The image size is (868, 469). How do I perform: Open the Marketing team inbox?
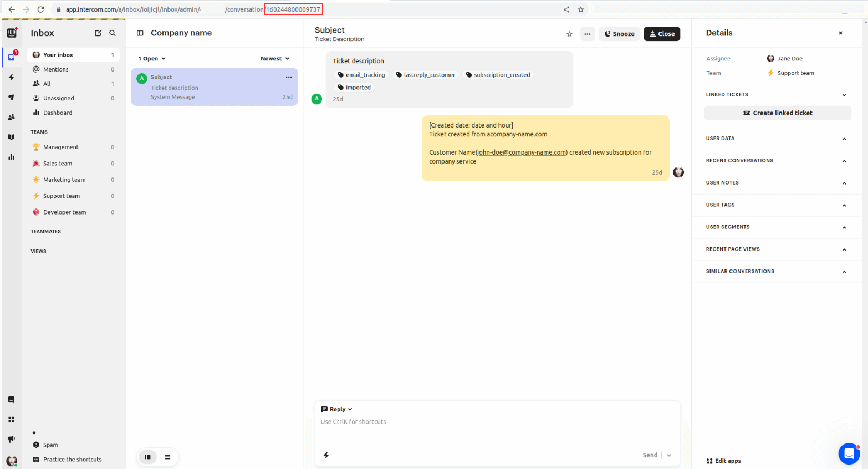(73, 180)
